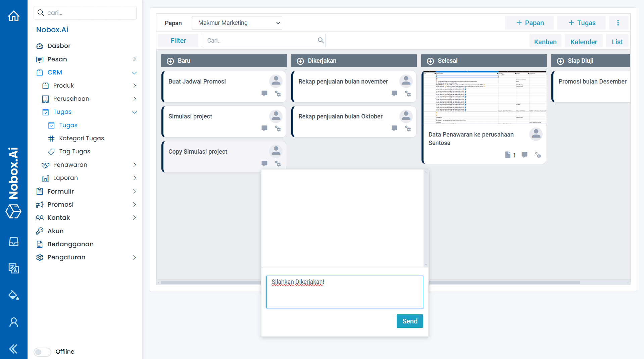644x359 pixels.
Task: Click the horizontal board scrollbar
Action: 503,283
